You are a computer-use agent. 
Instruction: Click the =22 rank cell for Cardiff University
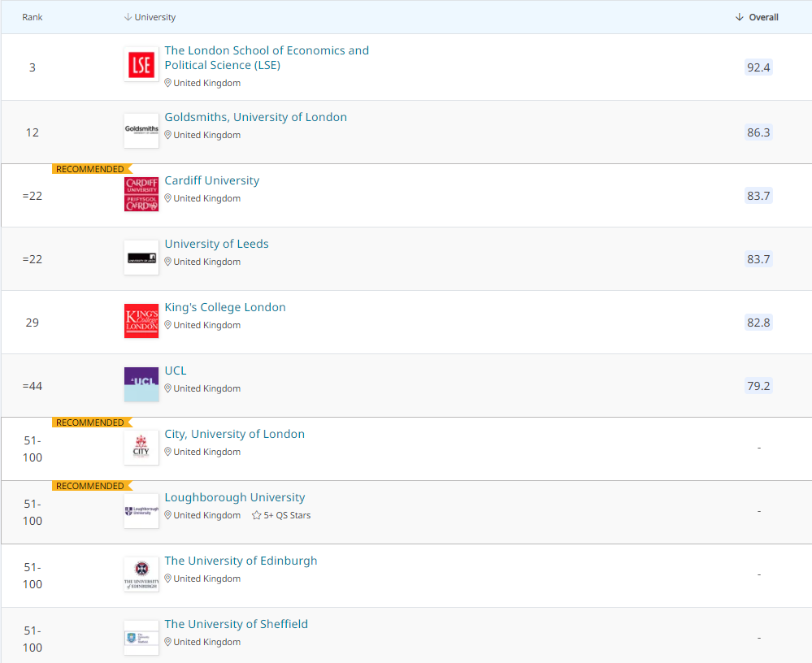(x=33, y=196)
